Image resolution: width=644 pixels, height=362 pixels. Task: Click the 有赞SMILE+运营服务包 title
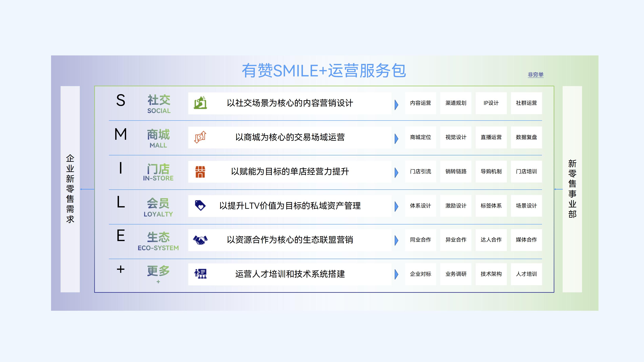click(x=324, y=70)
